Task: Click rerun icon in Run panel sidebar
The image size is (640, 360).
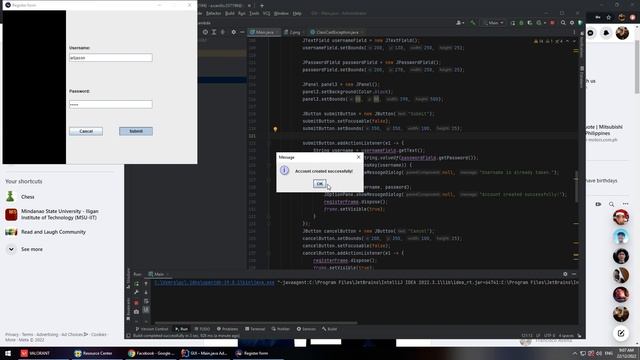Action: tap(136, 283)
